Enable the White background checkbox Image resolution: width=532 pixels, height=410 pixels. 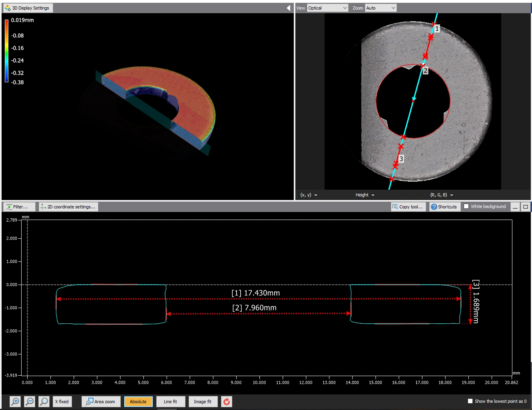click(466, 206)
